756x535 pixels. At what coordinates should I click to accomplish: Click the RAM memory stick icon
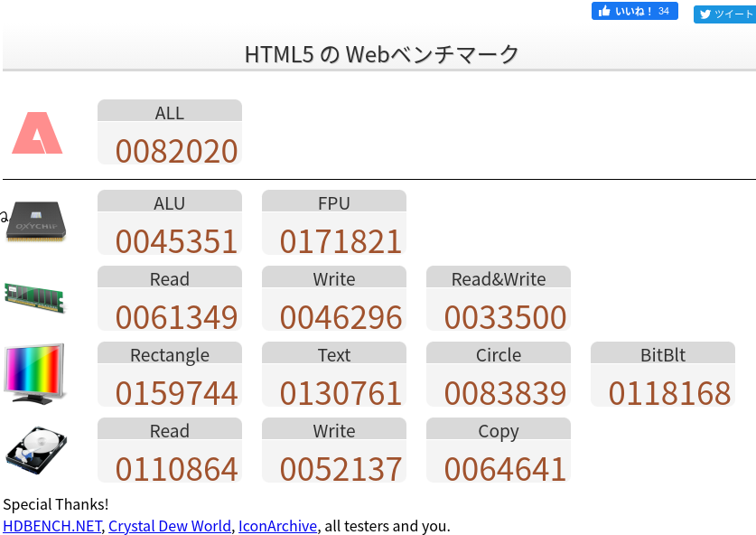(x=35, y=297)
